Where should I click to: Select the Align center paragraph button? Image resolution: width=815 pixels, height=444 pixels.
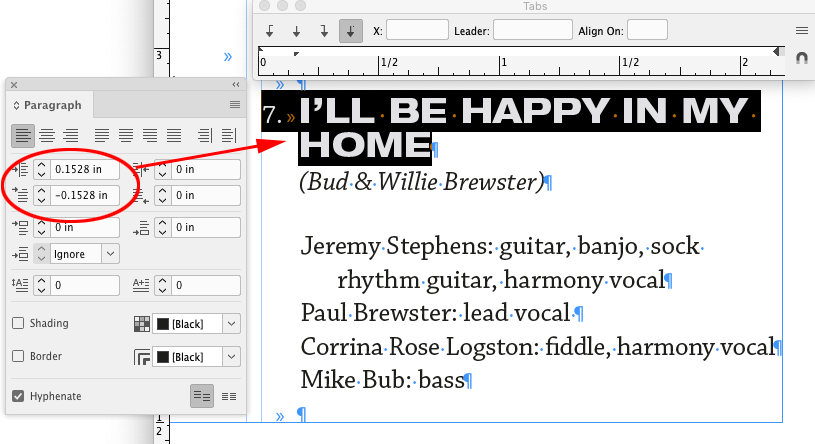coord(47,136)
